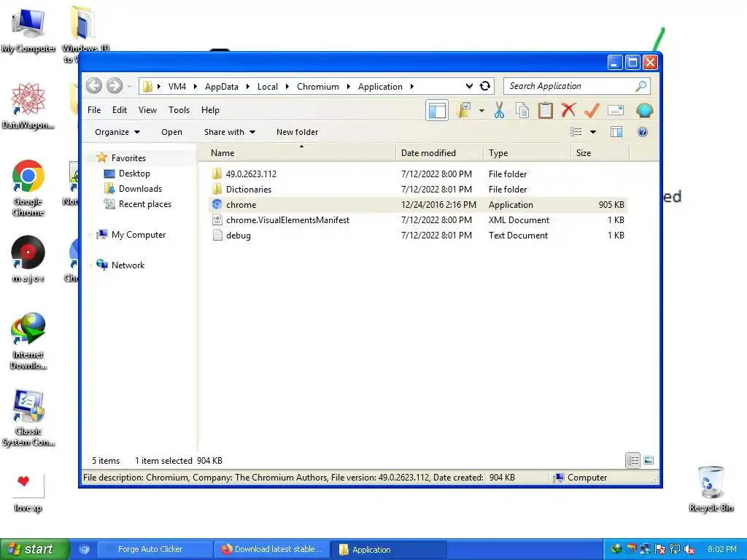Switch to large icons view via status bar
The width and height of the screenshot is (747, 560).
coord(649,460)
